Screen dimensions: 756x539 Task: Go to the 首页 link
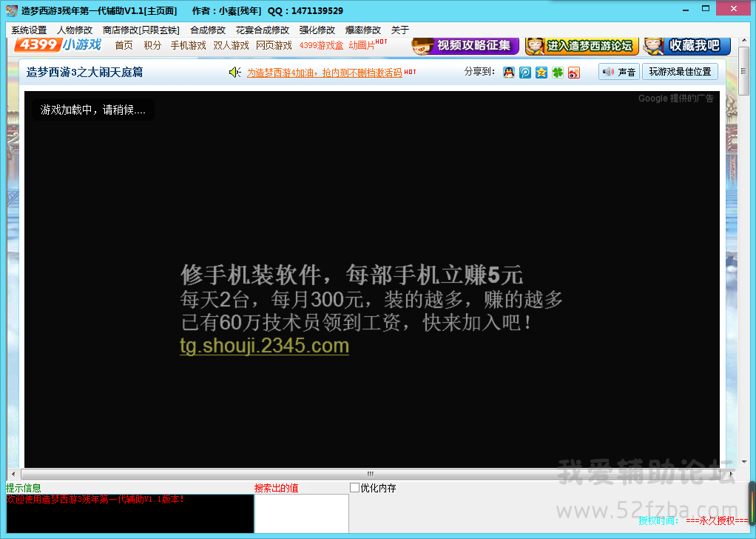[x=124, y=45]
